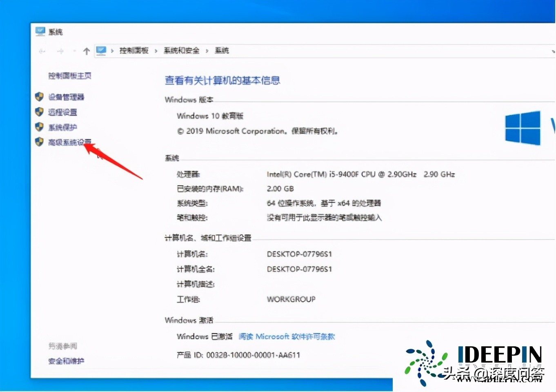Image resolution: width=556 pixels, height=392 pixels.
Task: Click heading 查看有关计算机的基本信息
Action: pyautogui.click(x=222, y=80)
